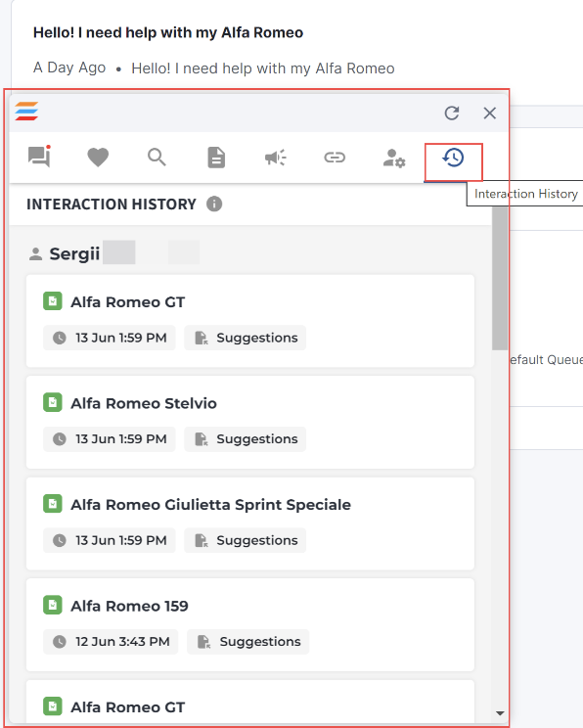Select the Interaction History clock tab
Screen dimensions: 583x728
[453, 158]
